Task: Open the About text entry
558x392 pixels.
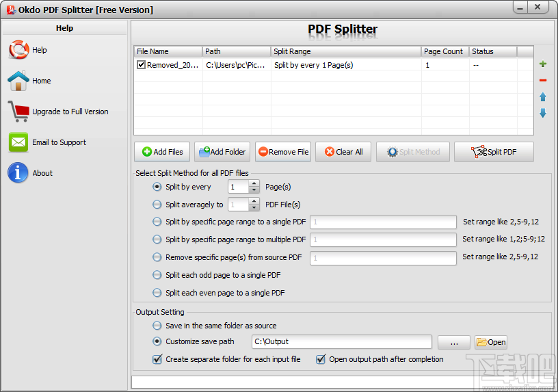Action: [42, 173]
